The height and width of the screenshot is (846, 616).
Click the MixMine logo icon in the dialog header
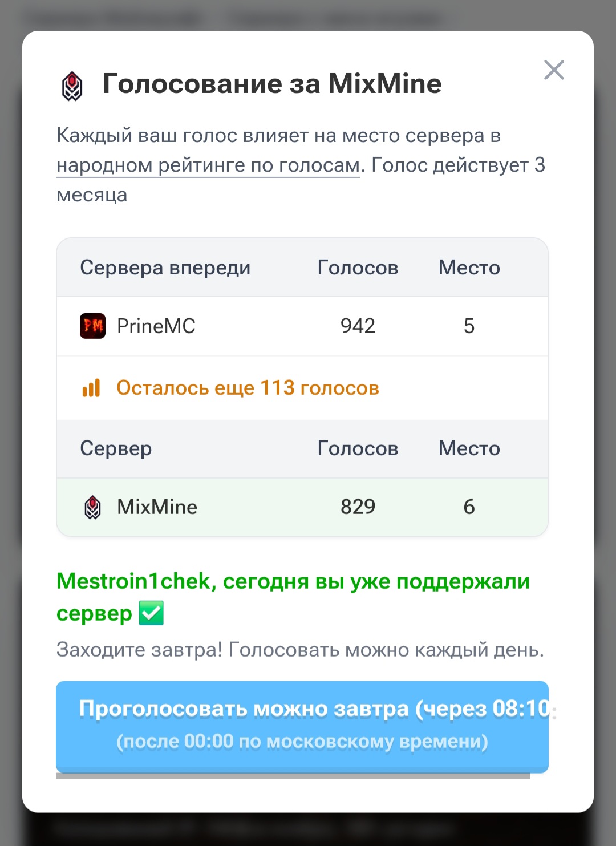[x=72, y=84]
